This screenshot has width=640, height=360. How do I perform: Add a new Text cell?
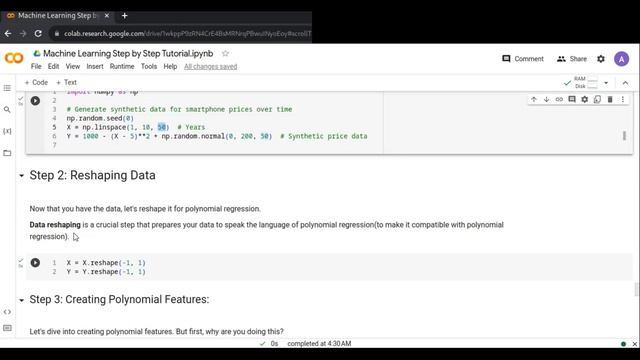66,82
